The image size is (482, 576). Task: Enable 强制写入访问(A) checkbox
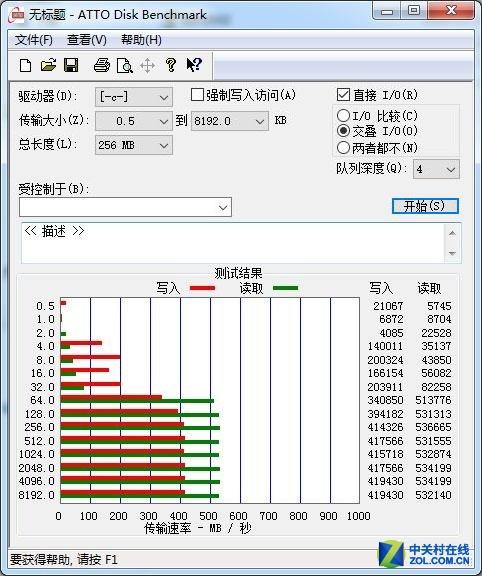click(x=197, y=95)
